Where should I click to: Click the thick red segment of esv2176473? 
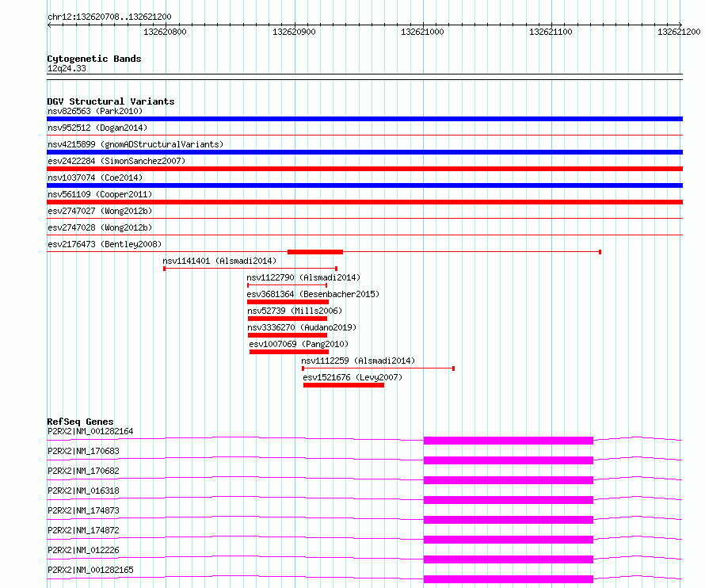[x=315, y=252]
